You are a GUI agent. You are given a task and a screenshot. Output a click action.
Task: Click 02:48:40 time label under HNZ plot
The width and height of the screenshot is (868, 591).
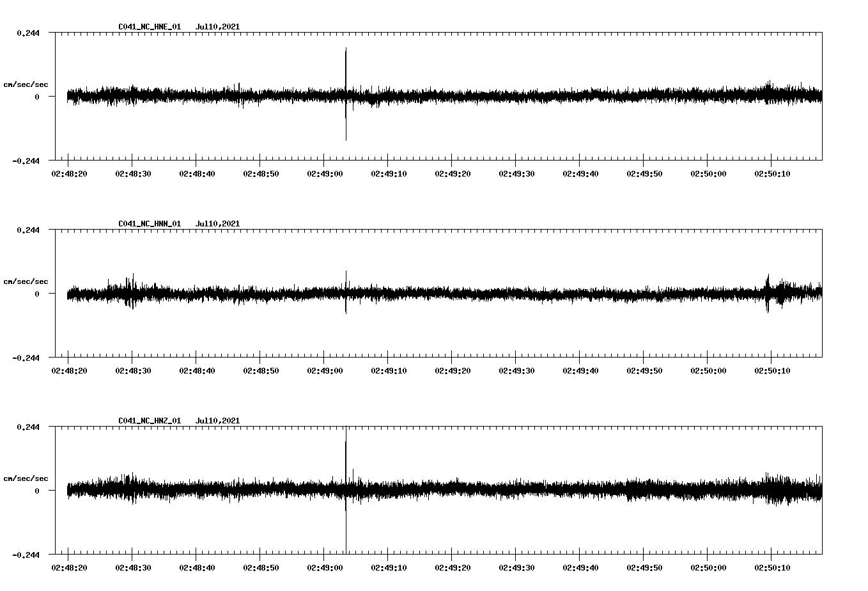pos(197,567)
